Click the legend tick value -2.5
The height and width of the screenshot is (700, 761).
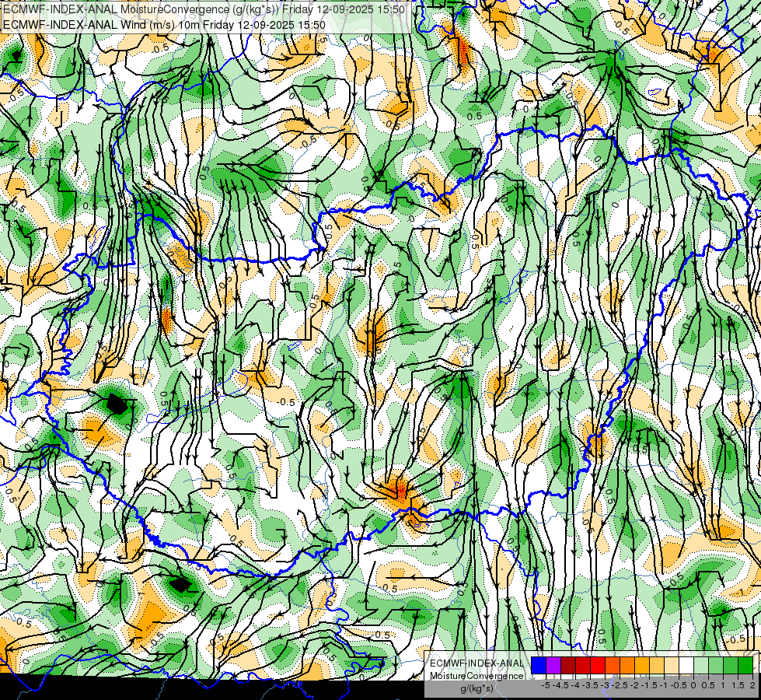pyautogui.click(x=620, y=685)
